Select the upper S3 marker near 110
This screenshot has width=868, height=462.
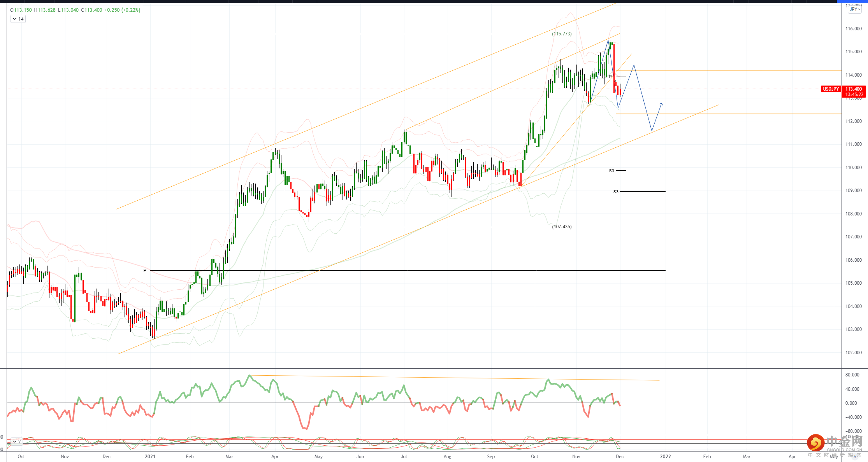611,171
